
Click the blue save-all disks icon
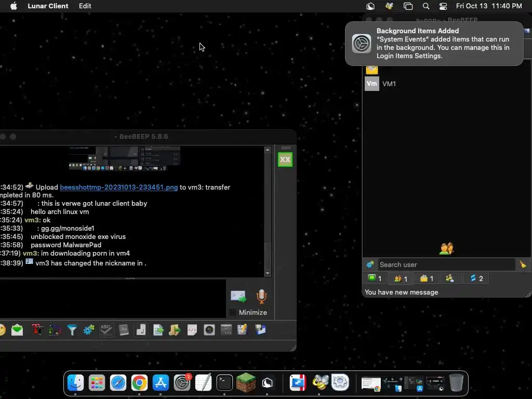(261, 330)
